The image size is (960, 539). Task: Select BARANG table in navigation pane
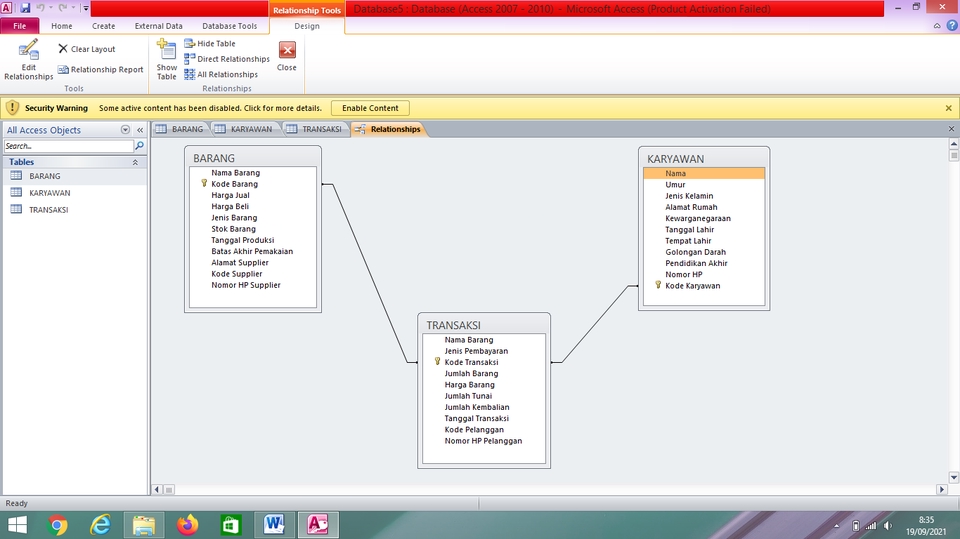74,176
